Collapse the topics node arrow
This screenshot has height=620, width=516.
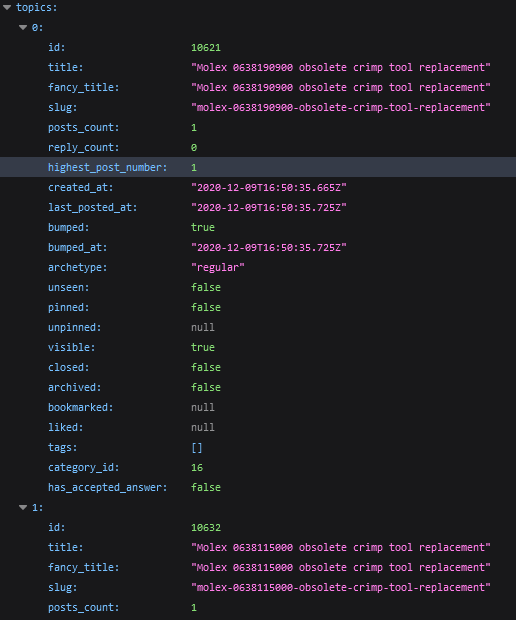pos(7,8)
